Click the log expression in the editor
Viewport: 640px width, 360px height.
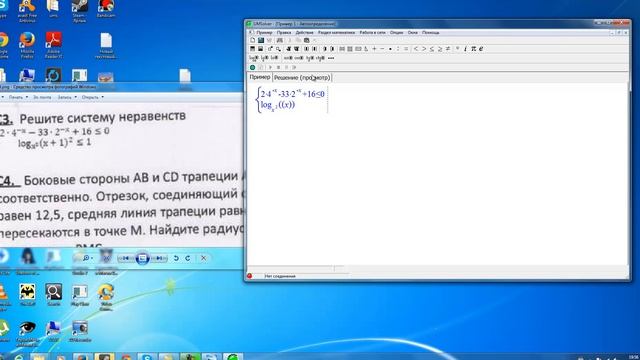[x=278, y=105]
